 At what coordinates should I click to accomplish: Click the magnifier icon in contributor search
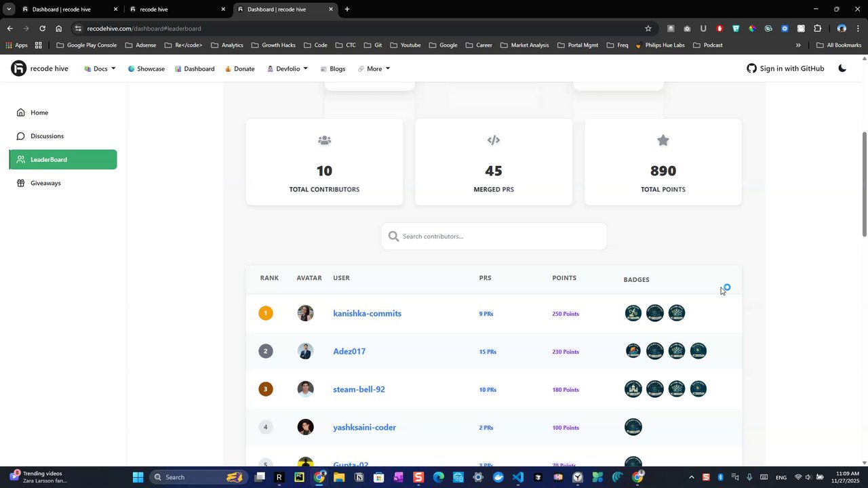coord(394,237)
